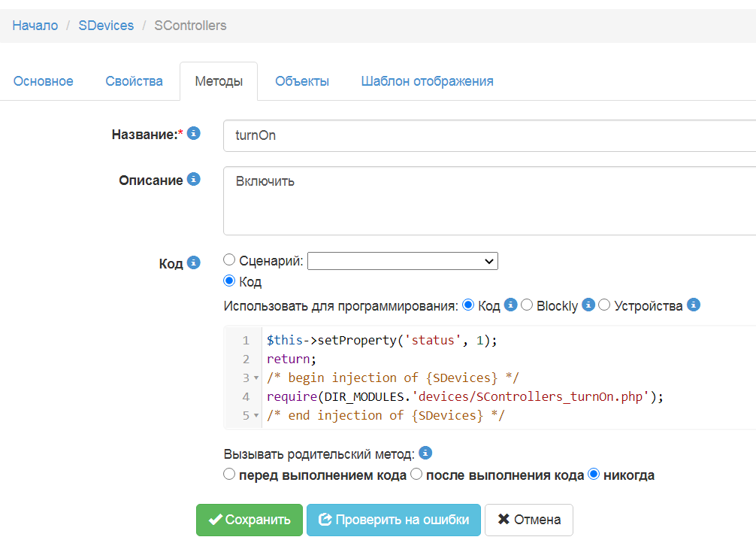
Task: Go to SDevices breadcrumb link
Action: pyautogui.click(x=106, y=26)
